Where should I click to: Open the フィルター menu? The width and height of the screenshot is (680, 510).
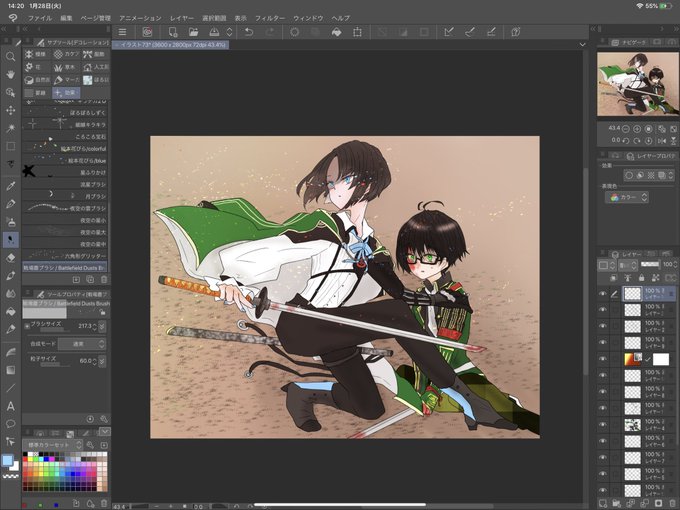[270, 18]
